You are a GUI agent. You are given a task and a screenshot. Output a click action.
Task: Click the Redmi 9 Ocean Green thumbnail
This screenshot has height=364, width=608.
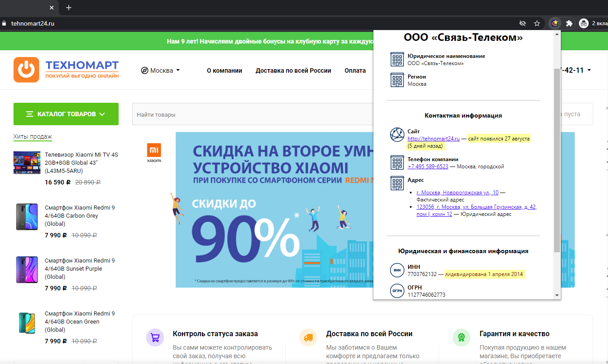[x=27, y=323]
